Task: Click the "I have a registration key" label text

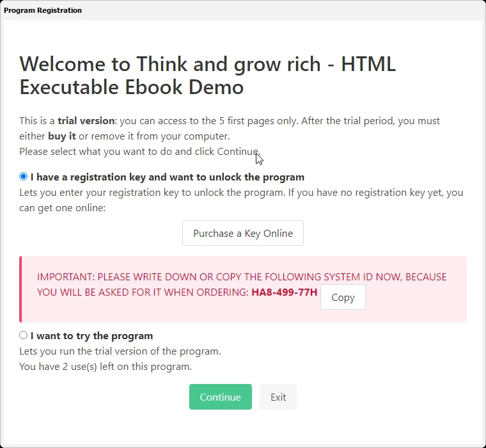Action: pyautogui.click(x=167, y=177)
